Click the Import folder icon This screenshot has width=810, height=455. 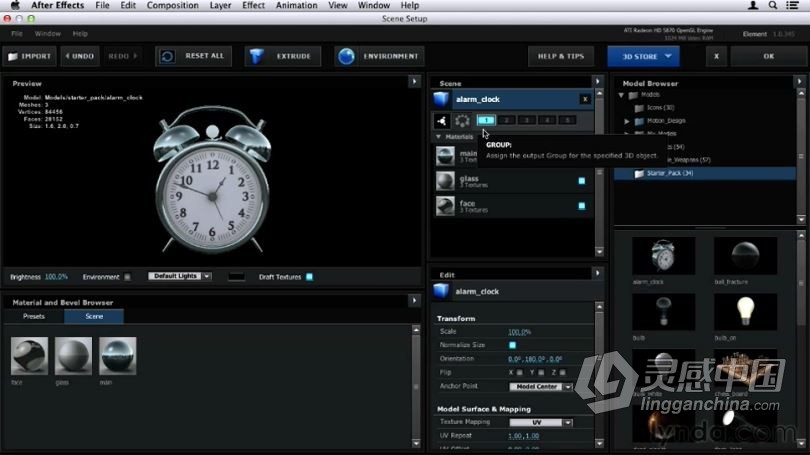13,56
